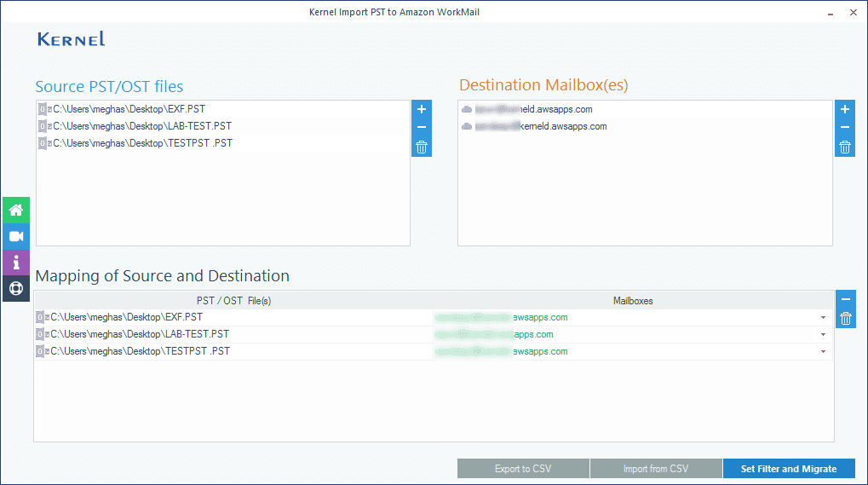Click the file icon beside source LAB-TEST.PST
Image resolution: width=868 pixels, height=485 pixels.
(43, 126)
